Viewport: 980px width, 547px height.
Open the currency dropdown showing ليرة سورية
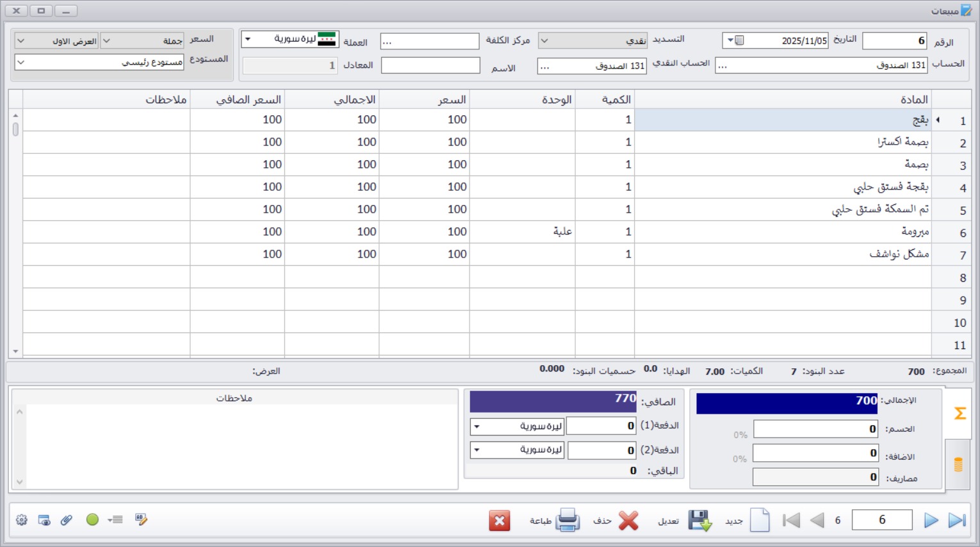coord(248,39)
